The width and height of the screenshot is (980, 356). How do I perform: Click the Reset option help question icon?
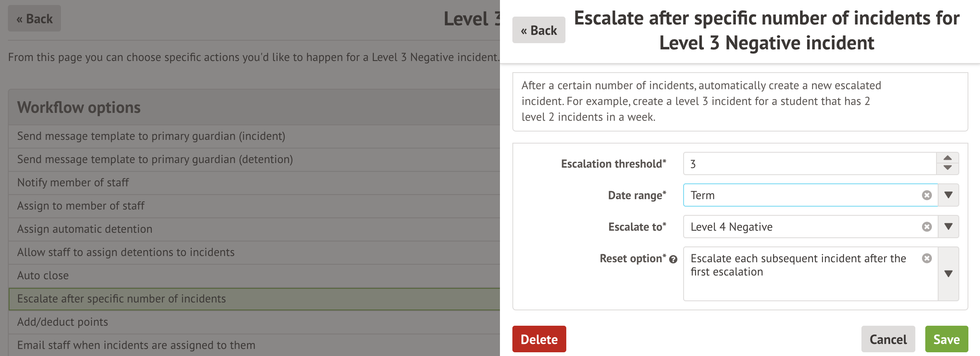pyautogui.click(x=673, y=259)
